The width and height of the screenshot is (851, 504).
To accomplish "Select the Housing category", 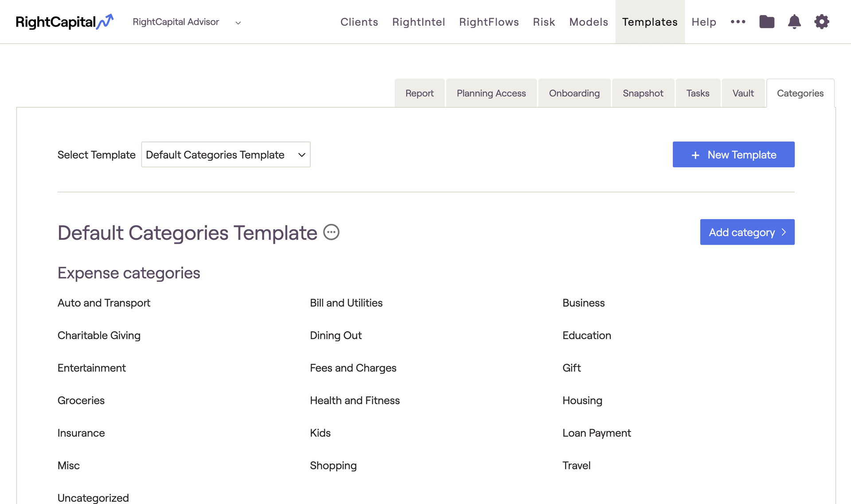I will tap(582, 400).
